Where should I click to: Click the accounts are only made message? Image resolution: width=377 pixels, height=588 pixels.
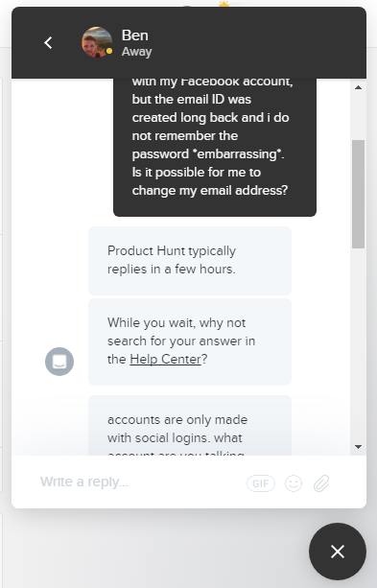point(190,426)
